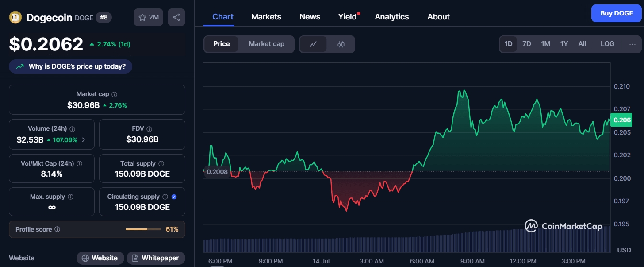Click the trend icon in price explanation pill

tap(20, 66)
